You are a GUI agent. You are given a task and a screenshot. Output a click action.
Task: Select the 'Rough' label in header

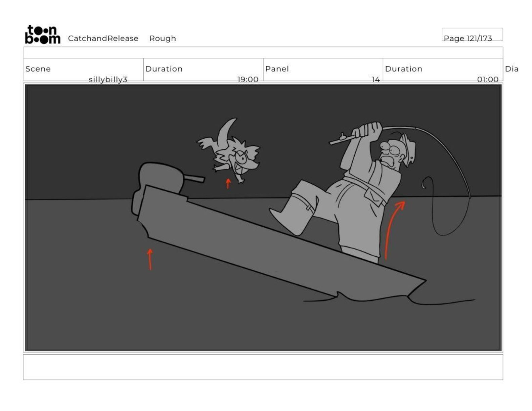click(x=163, y=38)
